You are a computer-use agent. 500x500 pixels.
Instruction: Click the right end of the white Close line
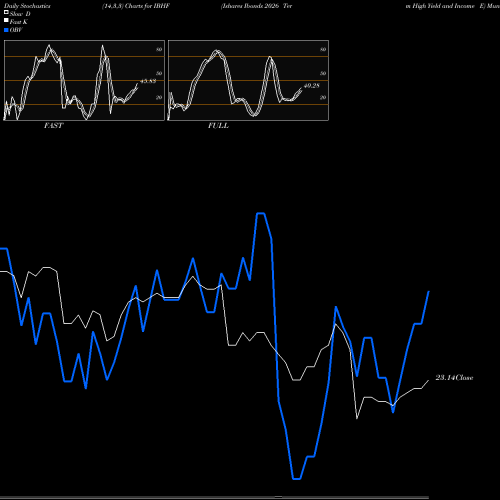point(428,380)
